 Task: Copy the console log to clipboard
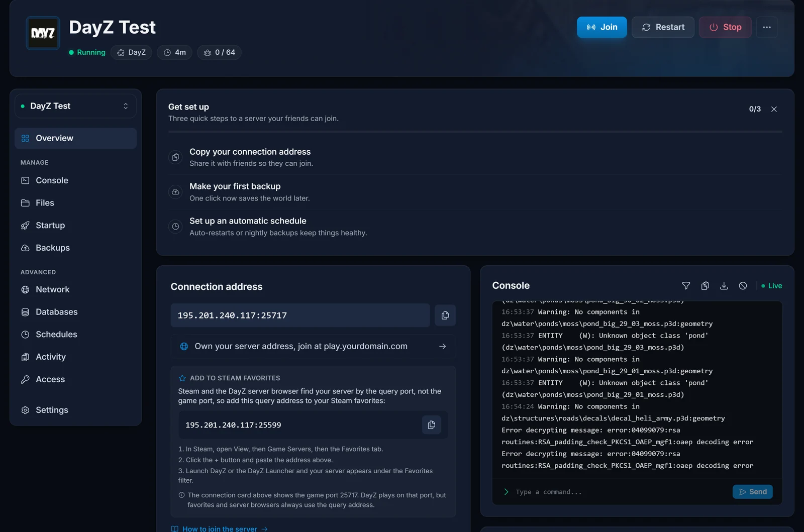pos(705,286)
